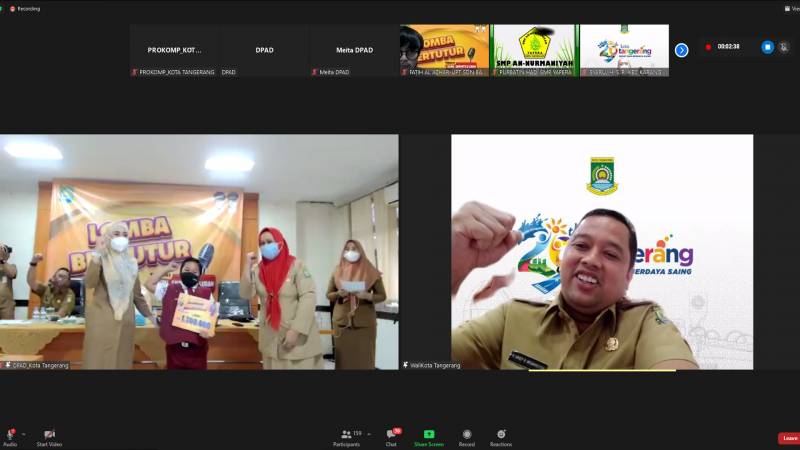The image size is (800, 450).
Task: Stop the recording in progress
Action: [768, 47]
